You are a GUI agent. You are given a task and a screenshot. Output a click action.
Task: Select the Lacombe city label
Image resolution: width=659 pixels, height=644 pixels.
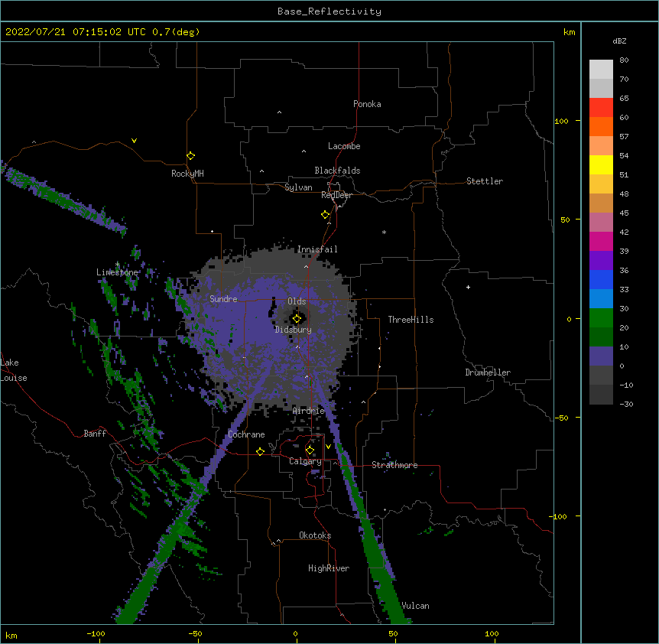pyautogui.click(x=344, y=146)
